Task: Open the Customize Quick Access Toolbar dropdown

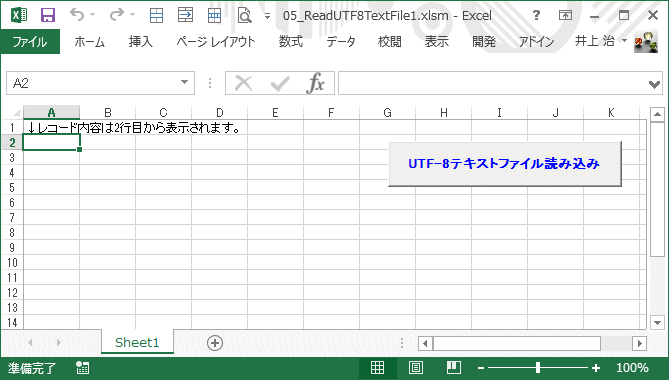Action: coord(268,16)
